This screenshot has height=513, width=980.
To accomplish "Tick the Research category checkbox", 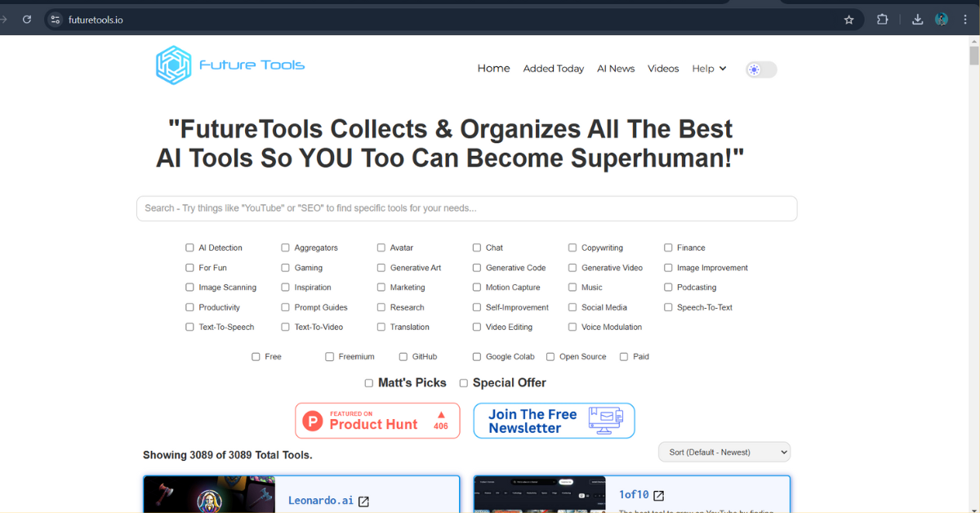I will 381,307.
